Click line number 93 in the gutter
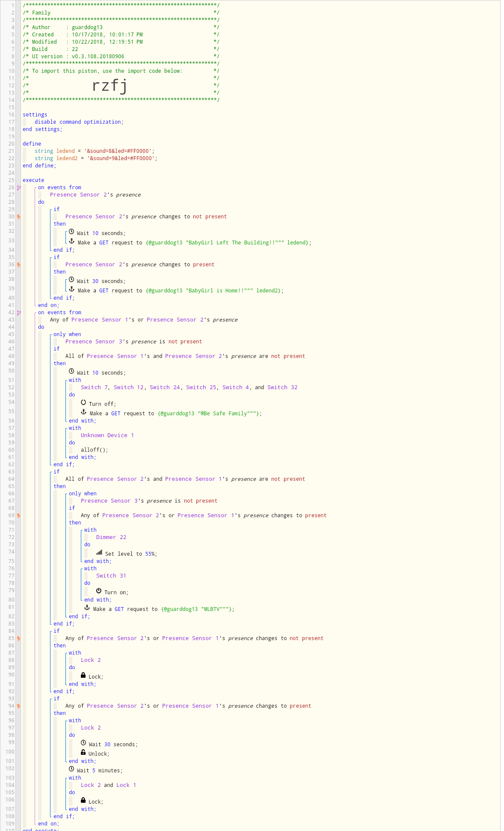The image size is (504, 831). coord(12,699)
